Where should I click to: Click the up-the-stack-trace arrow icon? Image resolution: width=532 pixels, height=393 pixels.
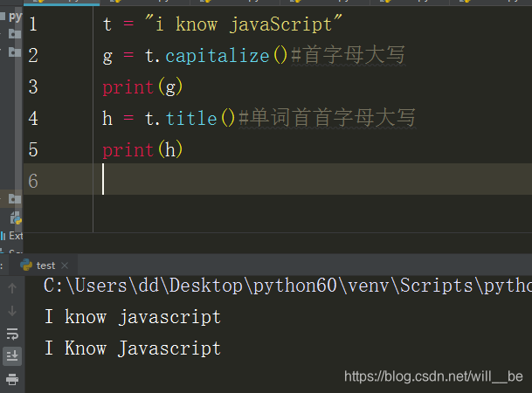(x=12, y=288)
